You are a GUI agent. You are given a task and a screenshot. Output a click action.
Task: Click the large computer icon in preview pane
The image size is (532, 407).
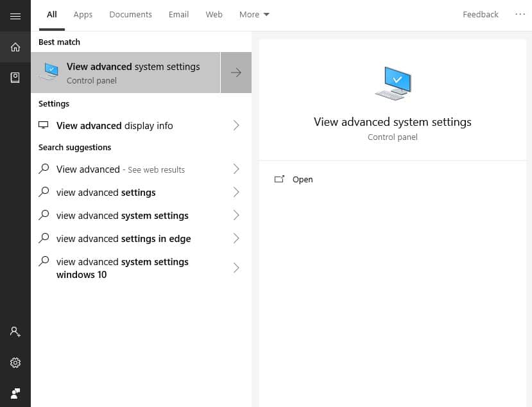pyautogui.click(x=393, y=83)
